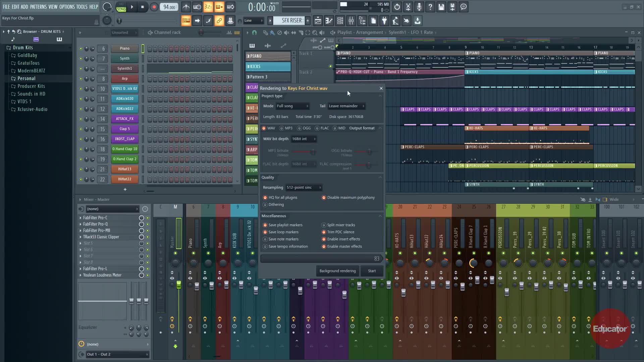This screenshot has height=362, width=644.
Task: Select the MP3 output format
Action: coord(282,128)
